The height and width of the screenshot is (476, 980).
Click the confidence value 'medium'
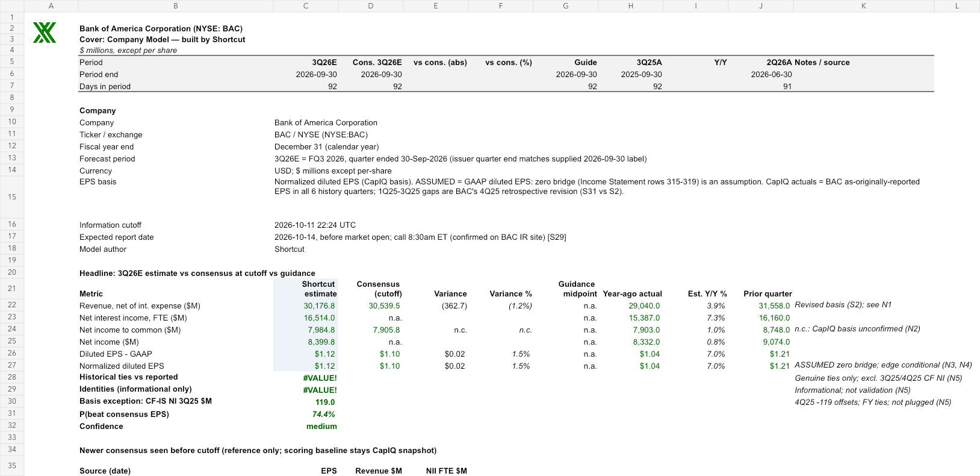click(x=321, y=427)
